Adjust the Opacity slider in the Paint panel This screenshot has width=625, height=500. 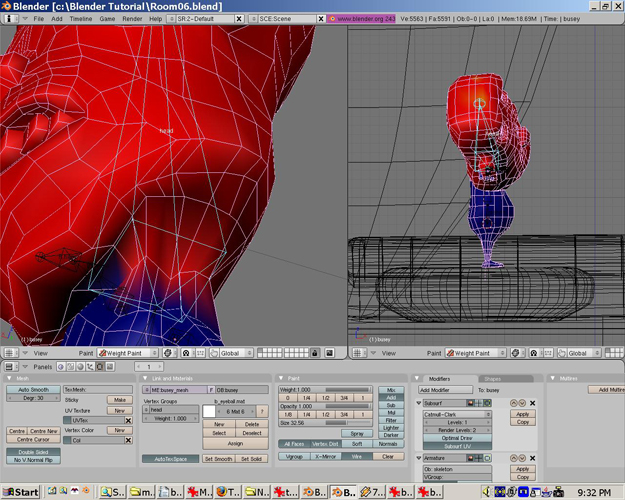point(323,406)
